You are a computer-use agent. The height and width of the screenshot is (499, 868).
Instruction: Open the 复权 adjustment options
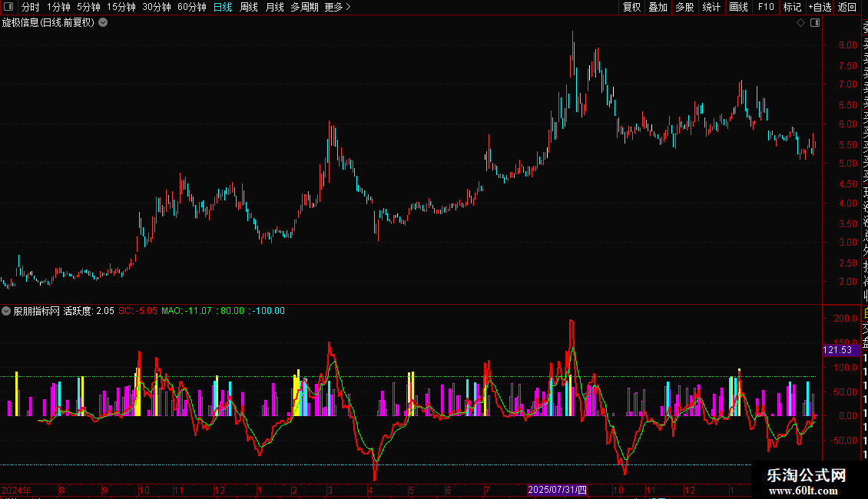pyautogui.click(x=631, y=7)
